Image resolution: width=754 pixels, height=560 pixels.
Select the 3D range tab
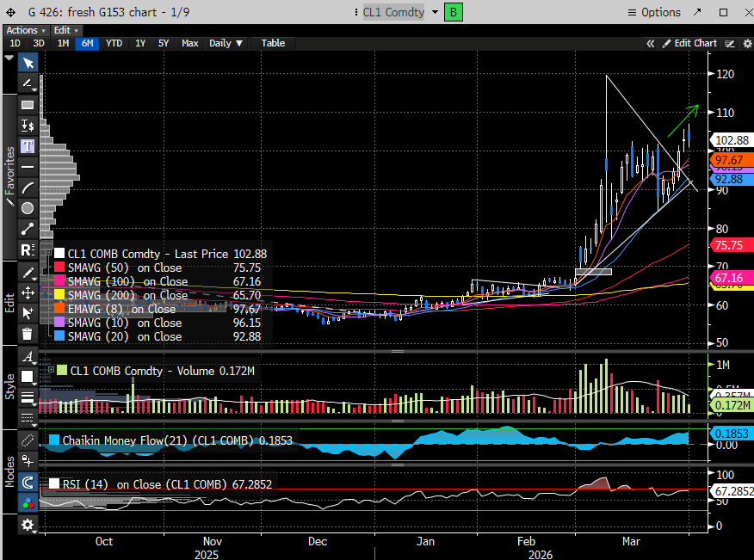point(39,43)
